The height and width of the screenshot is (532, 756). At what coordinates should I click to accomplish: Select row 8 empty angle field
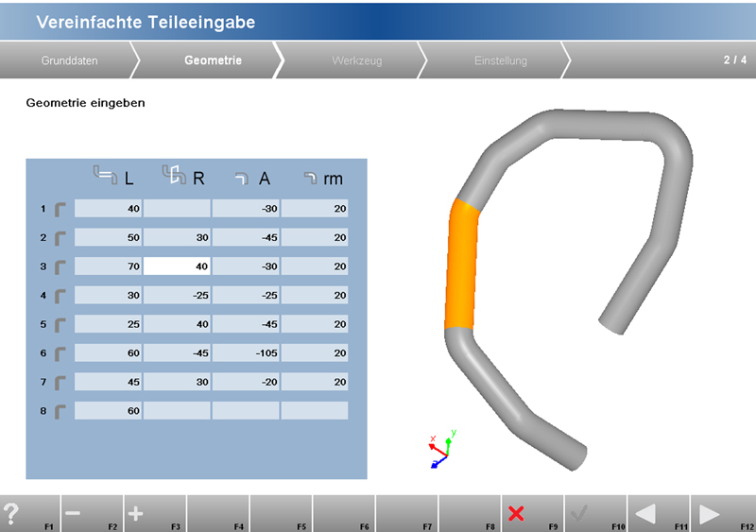[x=246, y=411]
